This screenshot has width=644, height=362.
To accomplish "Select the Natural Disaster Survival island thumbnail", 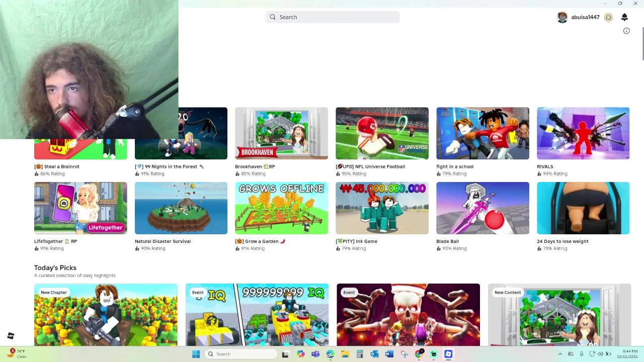I will click(181, 208).
